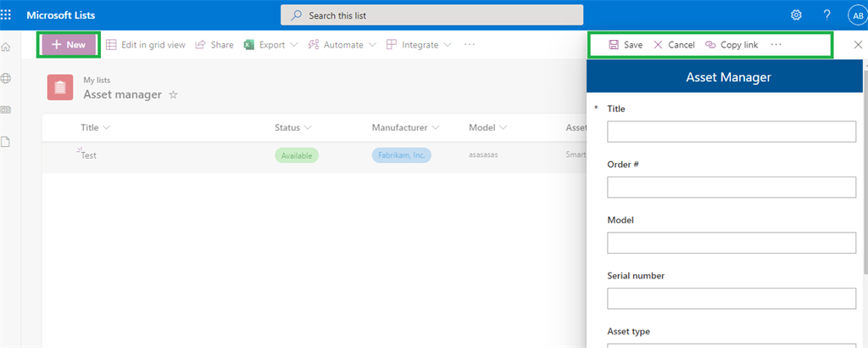
Task: Click the Title input field
Action: [732, 132]
